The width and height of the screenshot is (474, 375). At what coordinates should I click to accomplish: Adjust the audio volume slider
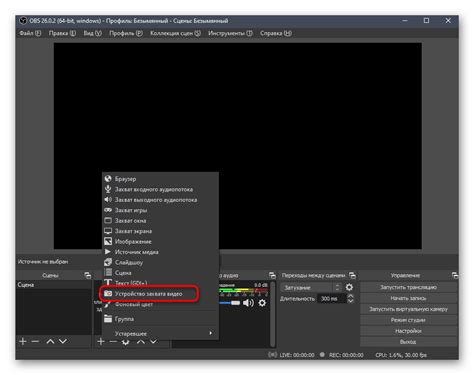(x=229, y=303)
